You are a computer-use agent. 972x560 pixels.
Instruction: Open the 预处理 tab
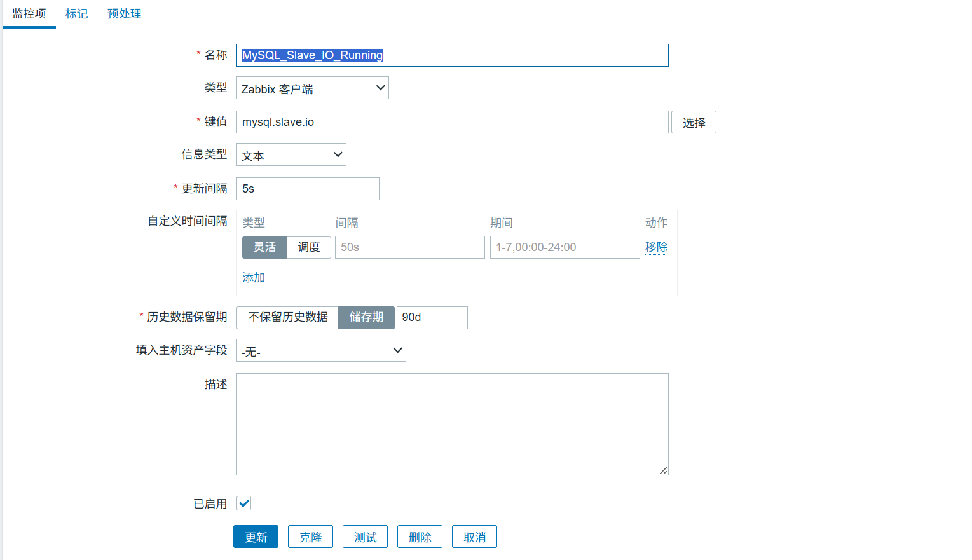point(124,13)
